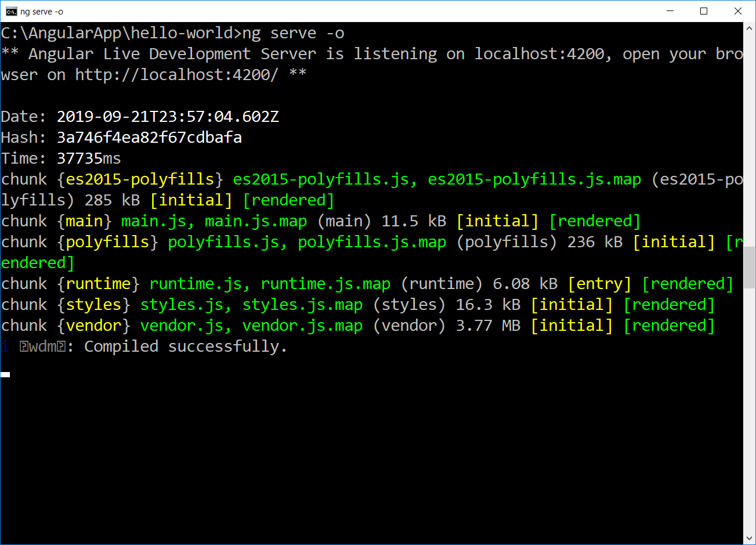Maximize the ng serve -o console window

704,11
